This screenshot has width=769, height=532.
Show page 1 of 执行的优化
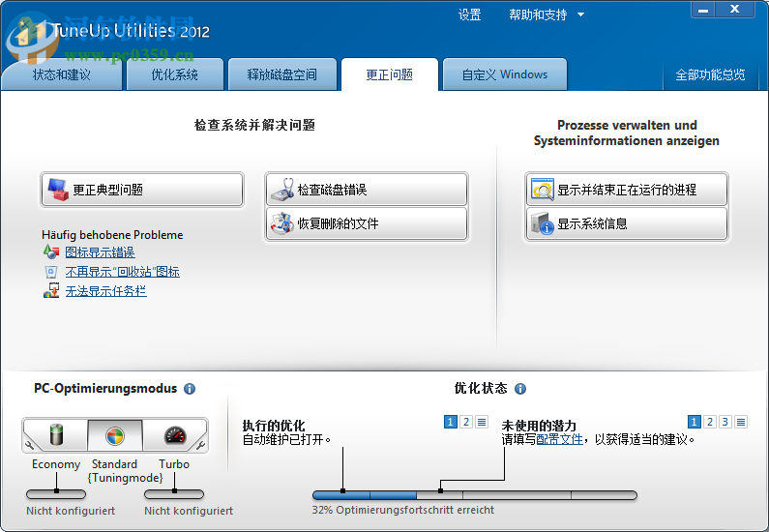(450, 422)
